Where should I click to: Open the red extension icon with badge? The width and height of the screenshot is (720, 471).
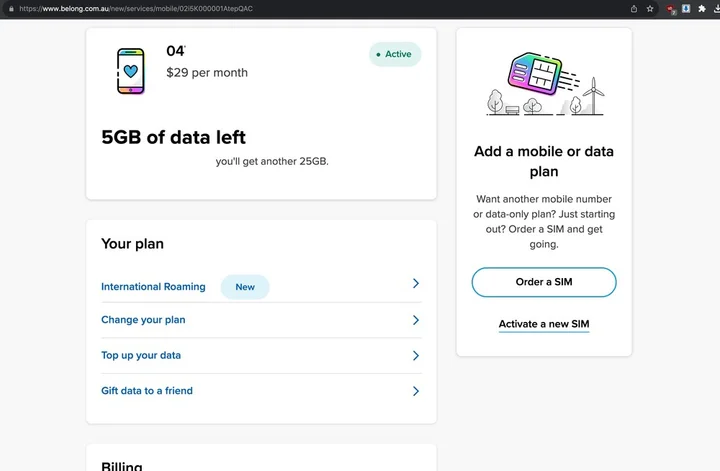(x=672, y=9)
